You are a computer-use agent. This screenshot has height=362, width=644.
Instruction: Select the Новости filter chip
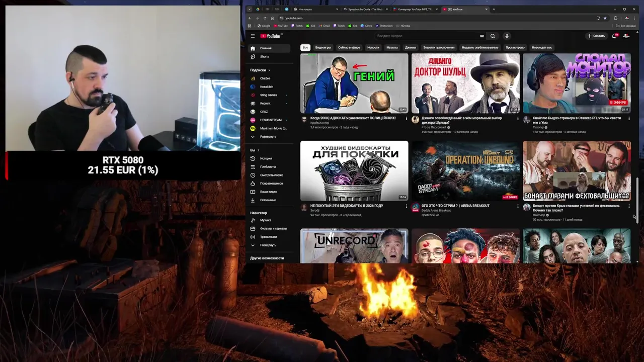373,47
